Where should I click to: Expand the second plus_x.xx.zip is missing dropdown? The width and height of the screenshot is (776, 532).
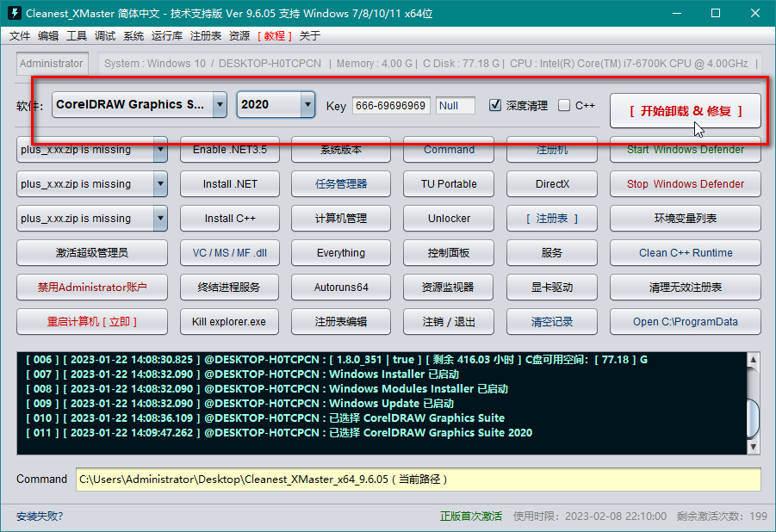pos(160,184)
